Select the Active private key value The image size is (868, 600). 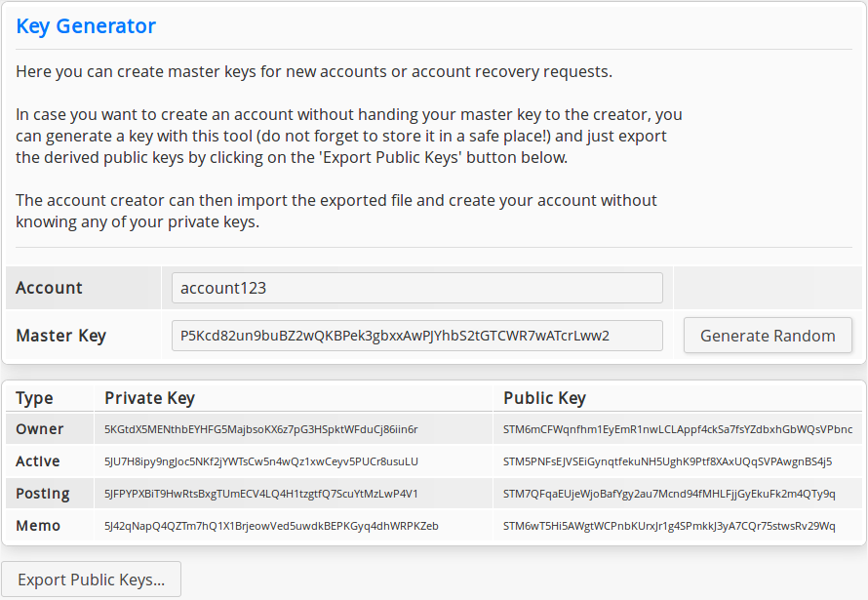click(261, 461)
